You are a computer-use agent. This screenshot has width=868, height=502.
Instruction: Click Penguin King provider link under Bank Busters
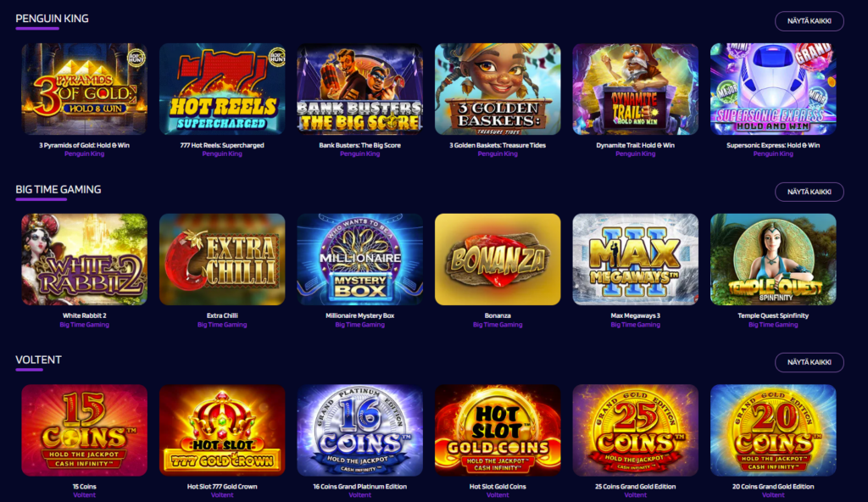pos(359,154)
